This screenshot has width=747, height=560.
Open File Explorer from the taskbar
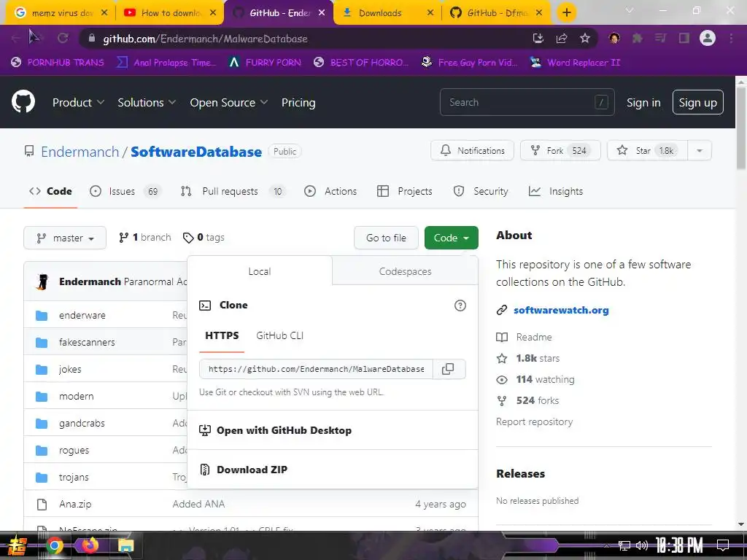(125, 545)
